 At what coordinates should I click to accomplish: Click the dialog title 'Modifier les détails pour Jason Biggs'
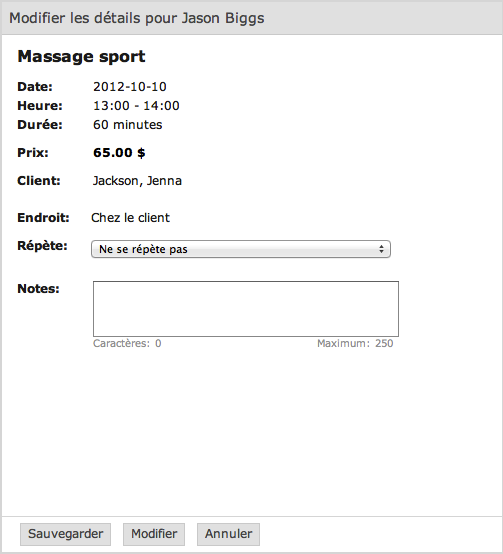tap(137, 18)
